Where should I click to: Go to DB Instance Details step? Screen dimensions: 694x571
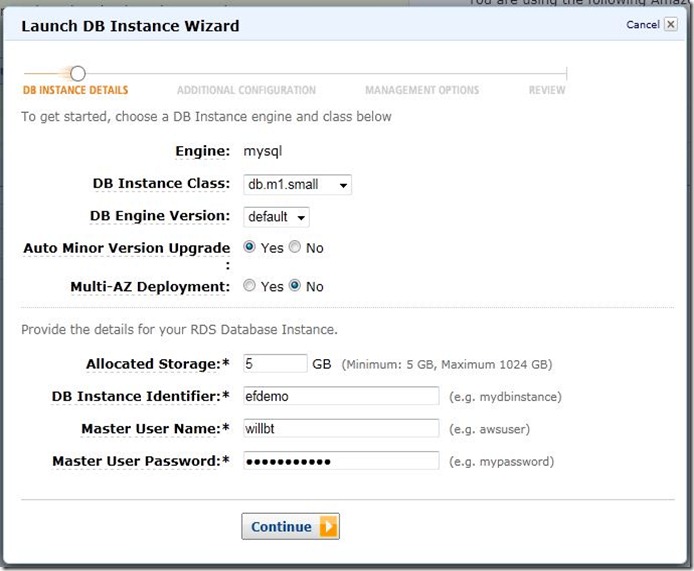pos(75,91)
